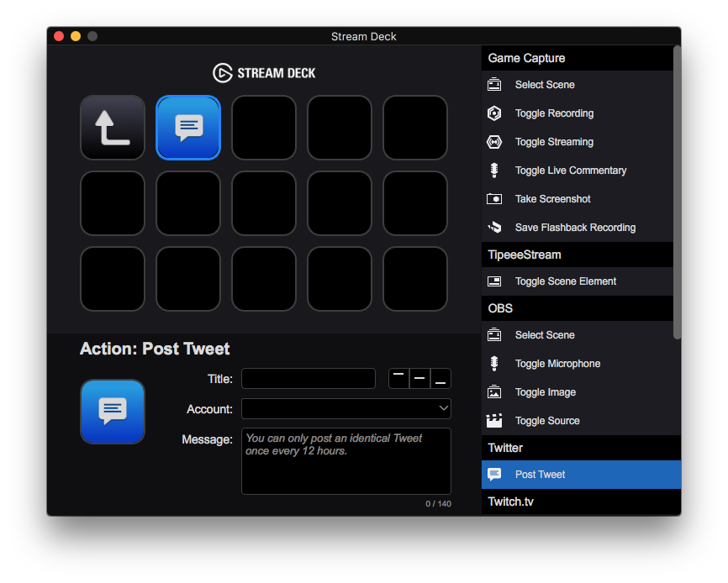Screen dimensions: 728x583
Task: Click the Save Flashback Recording icon
Action: coord(494,228)
